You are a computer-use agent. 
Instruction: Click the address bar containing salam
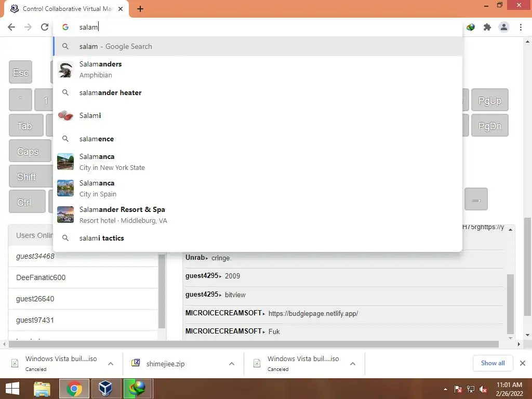point(258,27)
